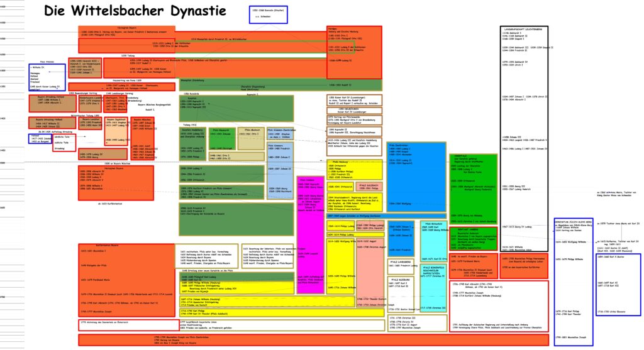Select the '1356 Kurwürde' label
This screenshot has width=644, height=350.
(x=191, y=94)
